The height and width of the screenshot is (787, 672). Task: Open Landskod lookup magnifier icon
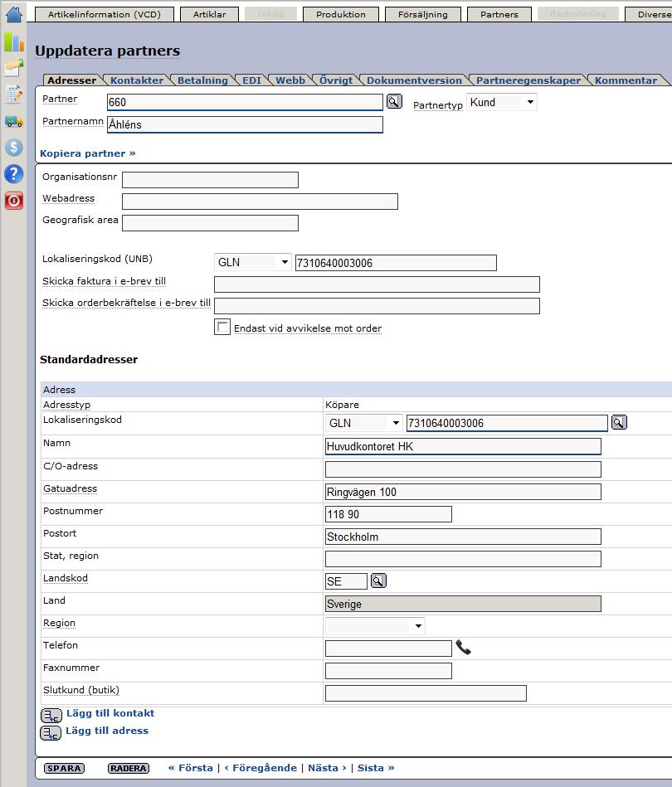(x=378, y=581)
